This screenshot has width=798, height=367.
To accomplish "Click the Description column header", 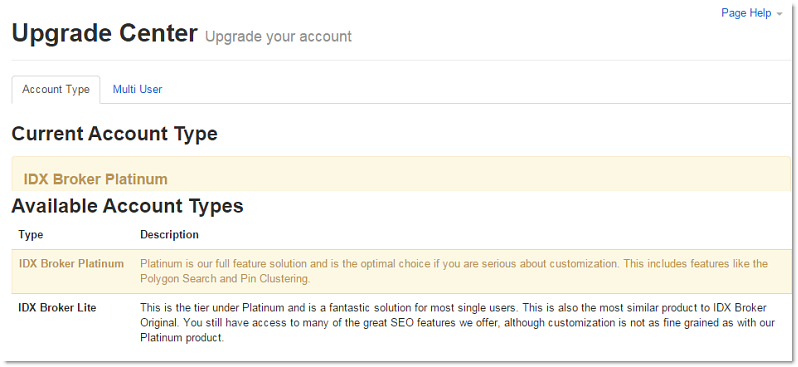I will [169, 235].
